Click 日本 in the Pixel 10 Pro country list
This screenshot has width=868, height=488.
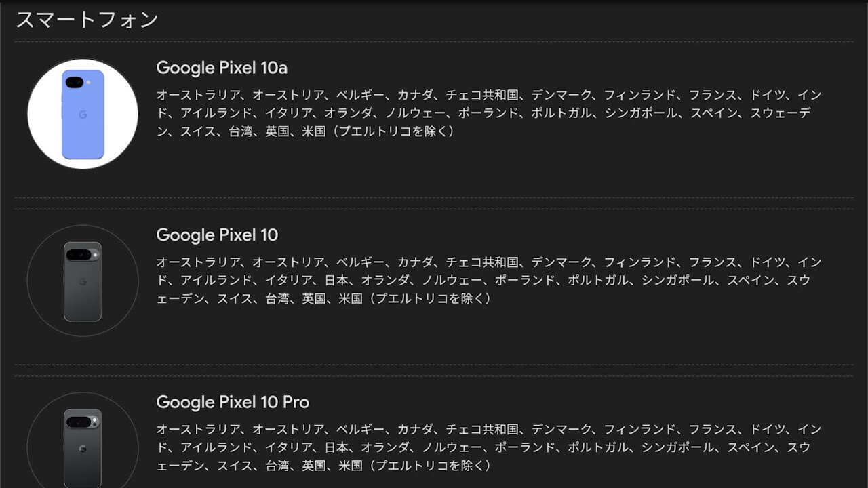point(337,447)
